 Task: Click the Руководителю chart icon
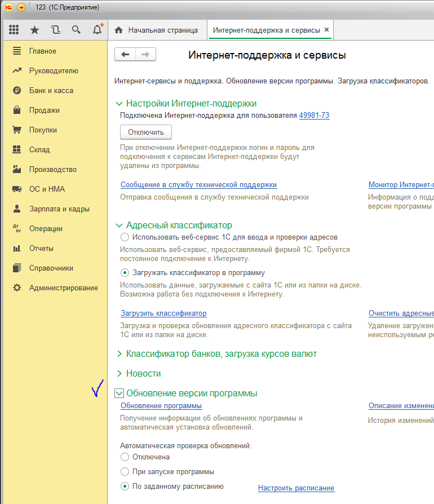pyautogui.click(x=17, y=70)
